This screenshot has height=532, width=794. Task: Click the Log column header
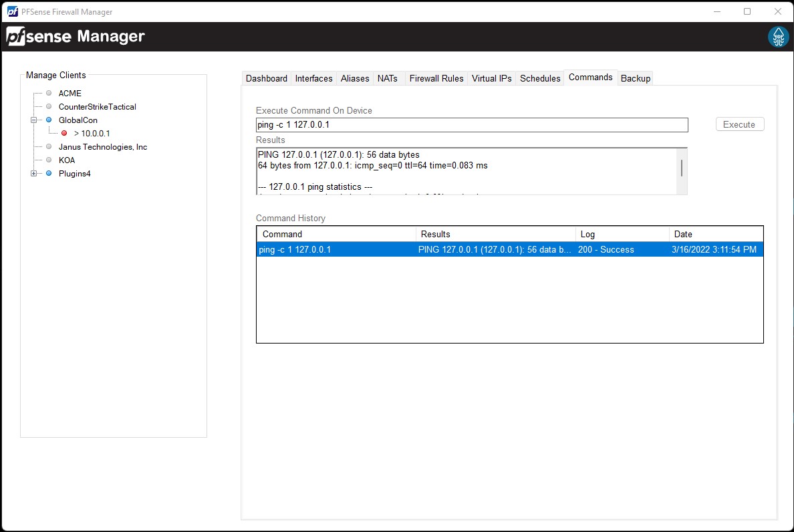[x=622, y=234]
